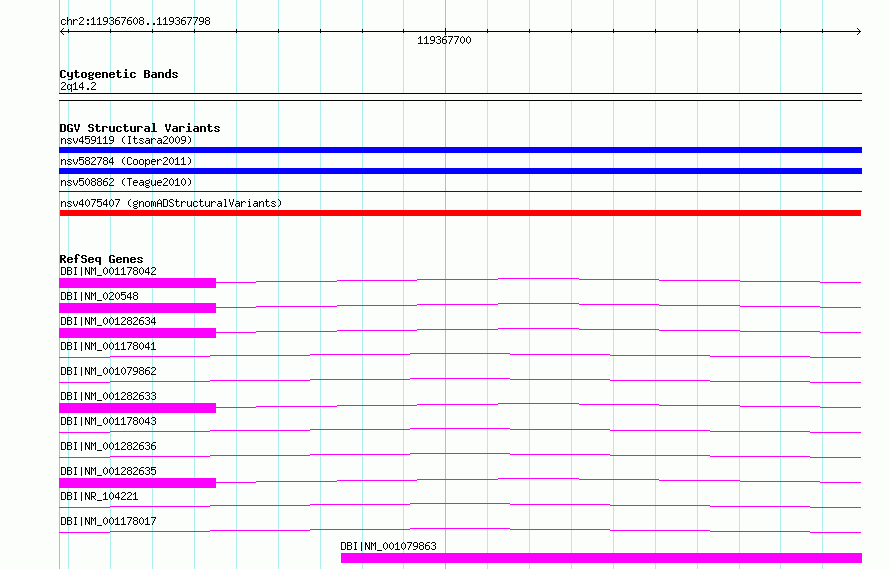
Task: Click the magenta exon block of NM_020548
Action: 137,308
